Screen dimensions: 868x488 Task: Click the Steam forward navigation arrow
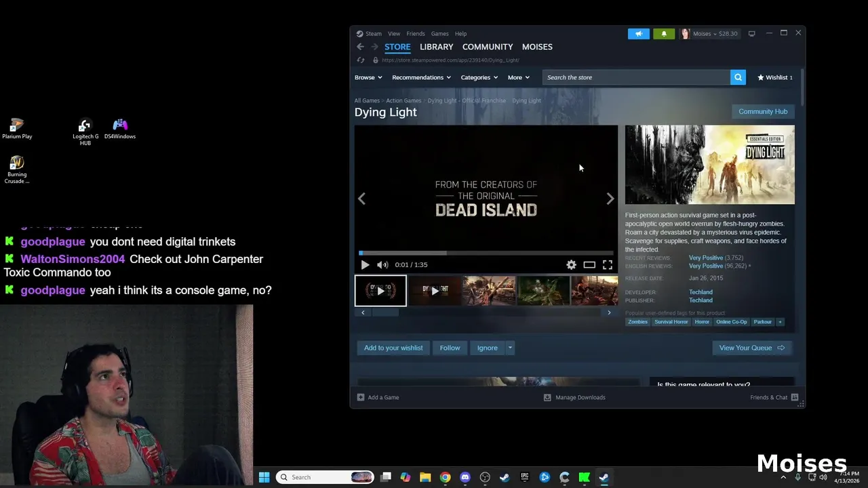click(x=374, y=47)
